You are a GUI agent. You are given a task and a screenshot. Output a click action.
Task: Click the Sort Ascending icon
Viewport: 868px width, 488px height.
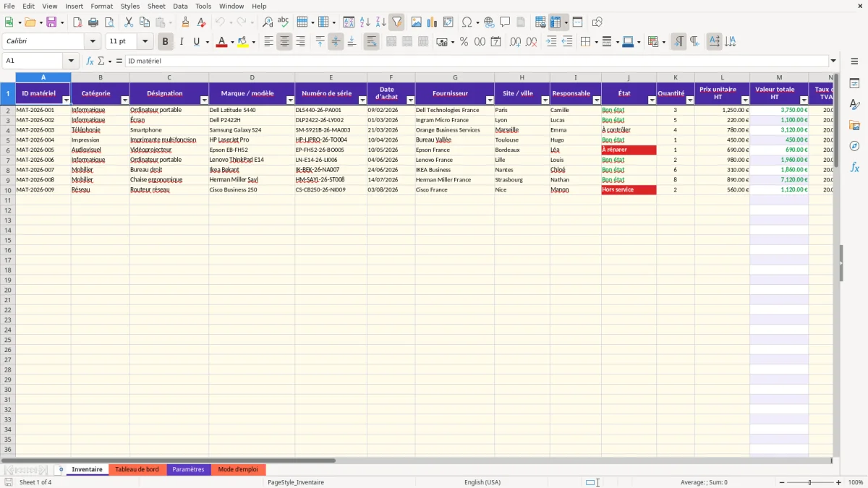365,22
